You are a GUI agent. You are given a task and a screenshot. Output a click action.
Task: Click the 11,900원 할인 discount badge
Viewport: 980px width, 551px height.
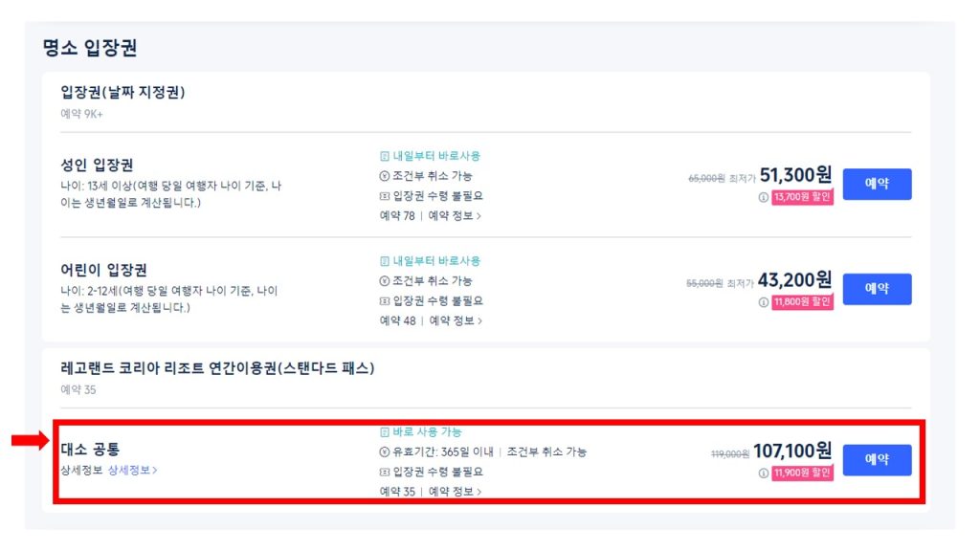point(803,473)
